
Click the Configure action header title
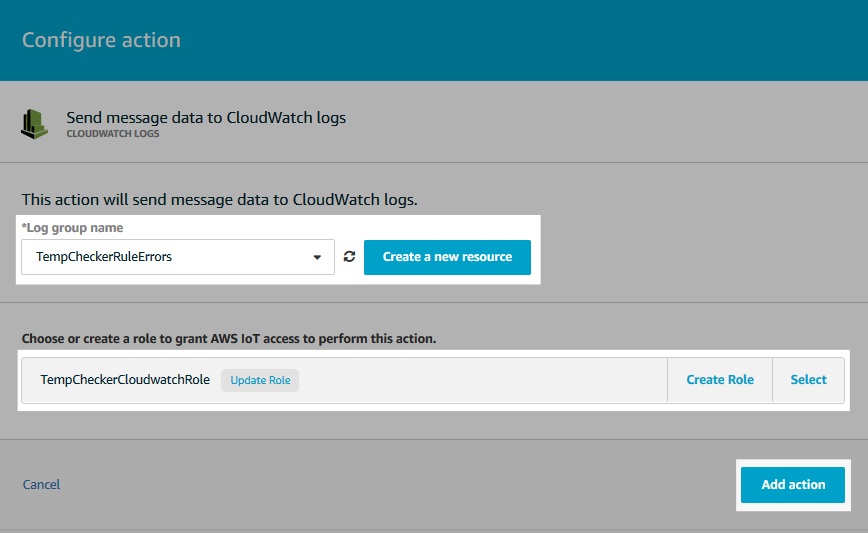click(101, 40)
